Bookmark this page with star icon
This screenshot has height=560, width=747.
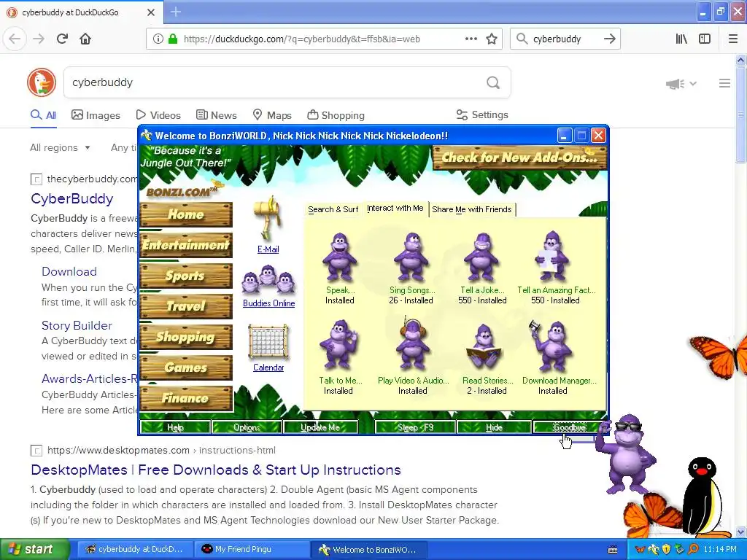pyautogui.click(x=492, y=39)
